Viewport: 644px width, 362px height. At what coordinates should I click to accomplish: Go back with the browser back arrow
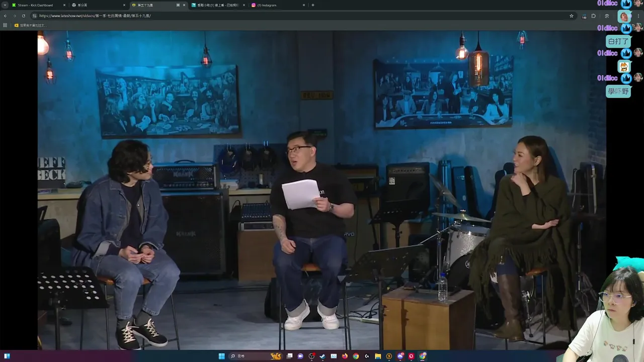[x=6, y=16]
